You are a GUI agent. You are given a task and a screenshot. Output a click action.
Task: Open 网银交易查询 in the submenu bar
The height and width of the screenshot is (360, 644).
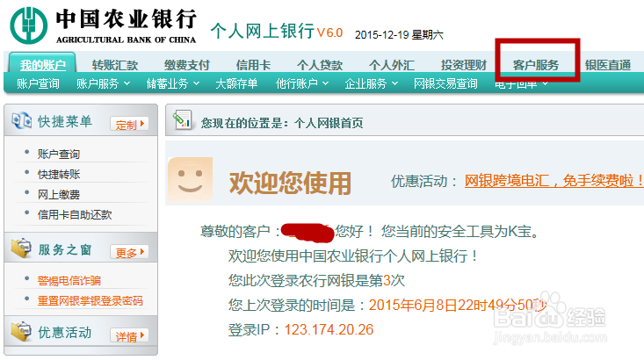pyautogui.click(x=445, y=83)
